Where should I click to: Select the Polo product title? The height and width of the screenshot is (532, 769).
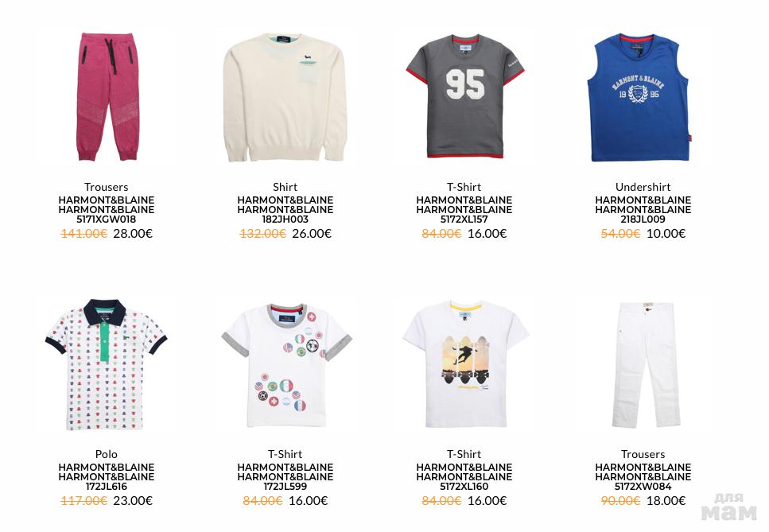(106, 454)
